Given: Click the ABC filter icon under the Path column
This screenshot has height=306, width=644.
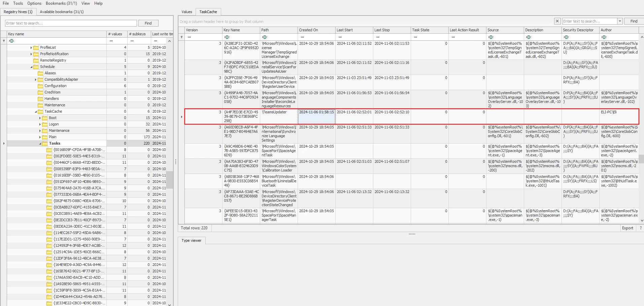Looking at the screenshot, I should point(265,36).
